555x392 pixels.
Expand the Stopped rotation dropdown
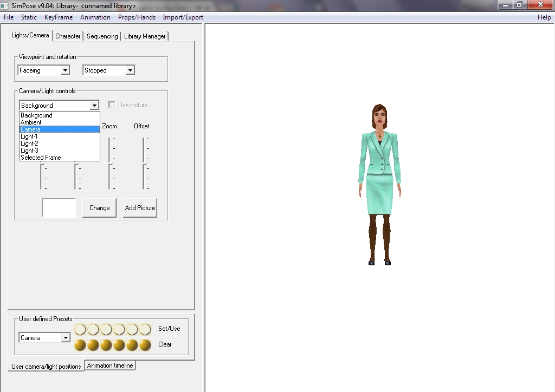click(130, 70)
